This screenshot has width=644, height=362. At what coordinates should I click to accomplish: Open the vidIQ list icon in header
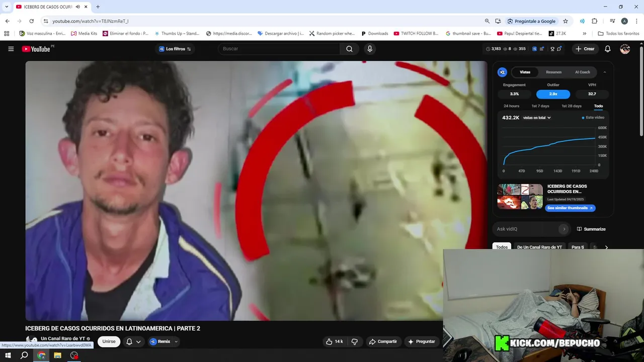click(x=543, y=49)
